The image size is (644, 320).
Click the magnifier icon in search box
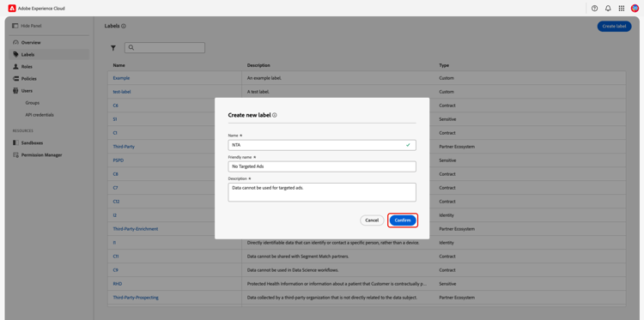(131, 47)
